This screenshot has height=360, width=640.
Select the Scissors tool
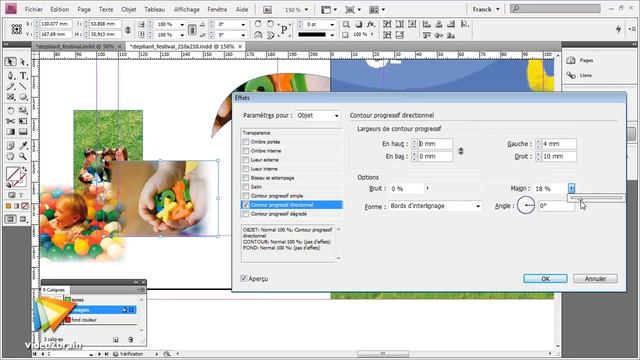(x=10, y=121)
